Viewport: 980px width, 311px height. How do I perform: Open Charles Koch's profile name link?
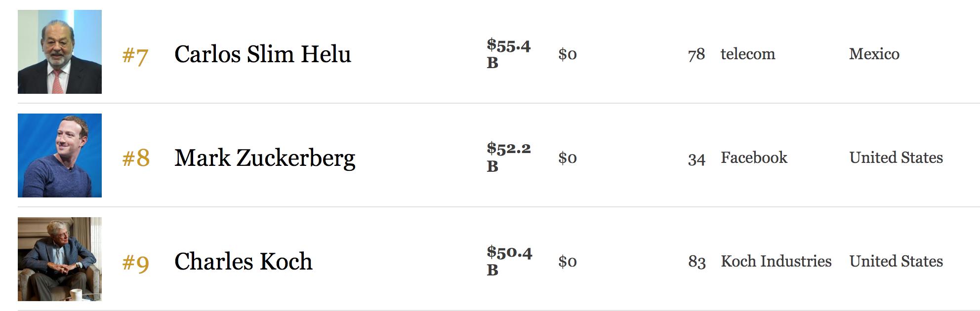click(244, 262)
